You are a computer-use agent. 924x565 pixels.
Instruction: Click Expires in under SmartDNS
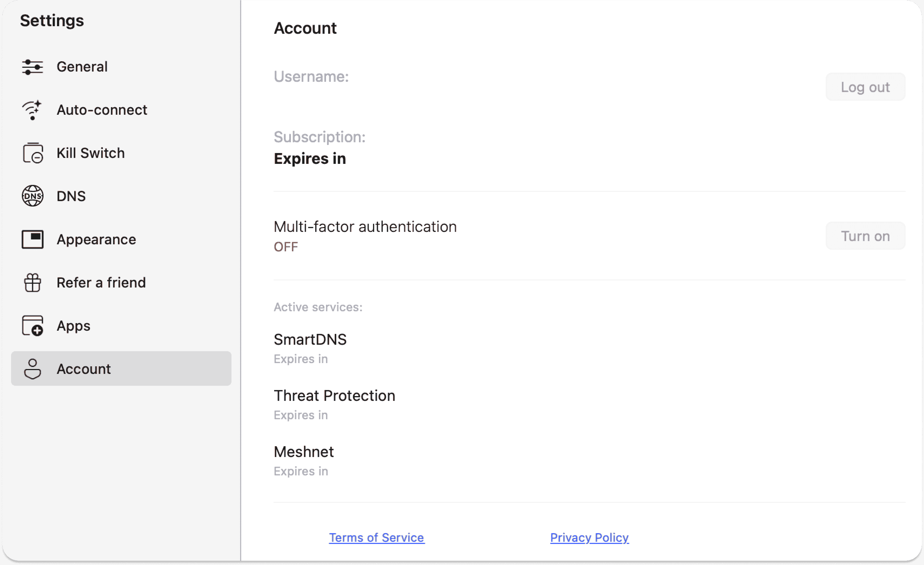tap(301, 359)
